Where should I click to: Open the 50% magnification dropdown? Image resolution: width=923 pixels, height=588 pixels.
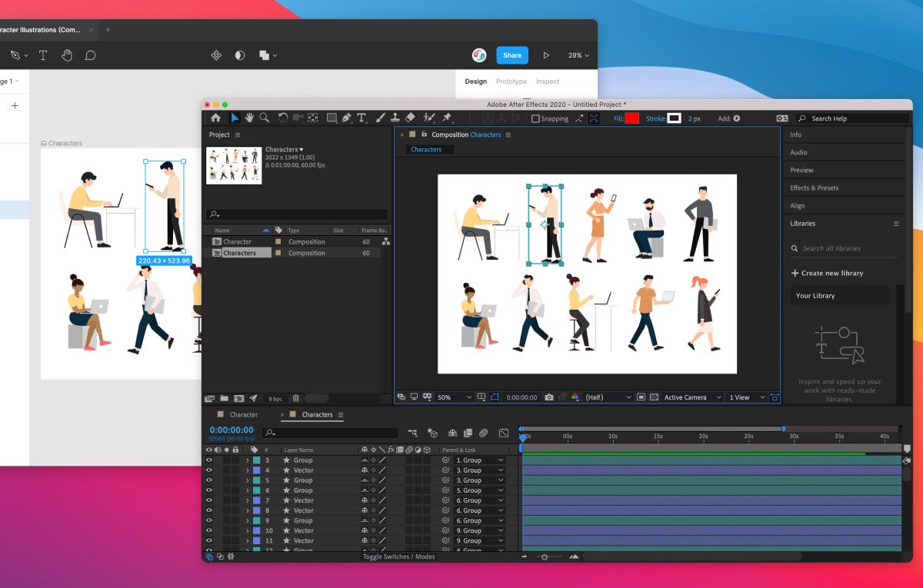(454, 397)
